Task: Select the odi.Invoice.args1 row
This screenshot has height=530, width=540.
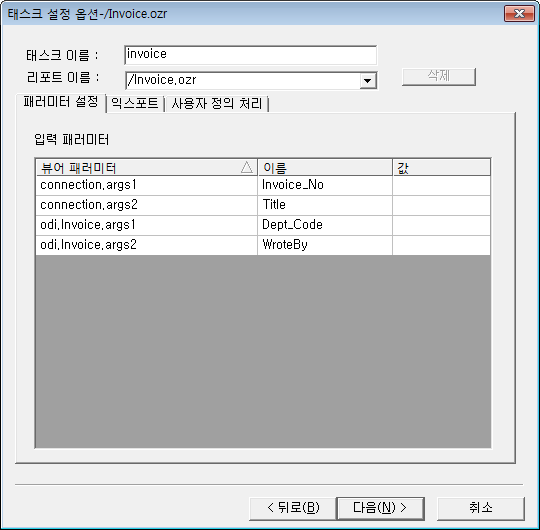Action: 263,226
